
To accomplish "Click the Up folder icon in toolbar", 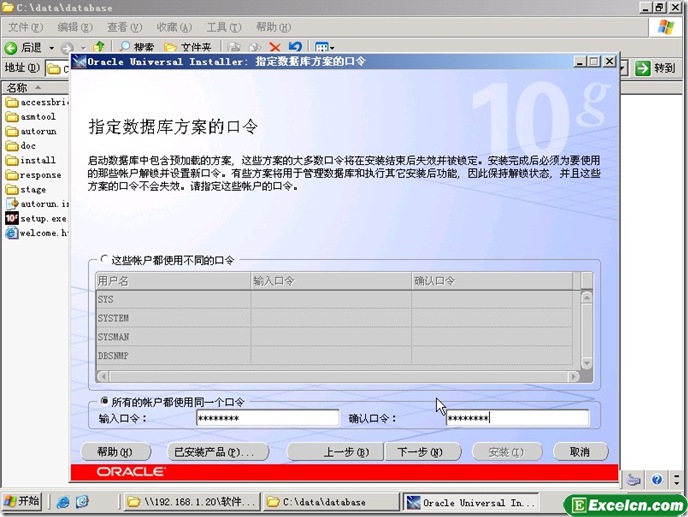I will pyautogui.click(x=99, y=47).
